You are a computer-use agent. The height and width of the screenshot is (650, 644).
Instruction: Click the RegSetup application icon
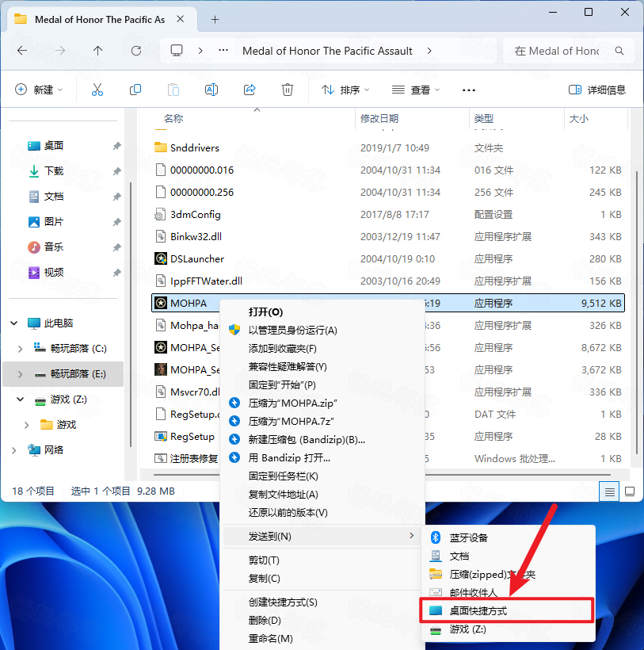(x=160, y=436)
